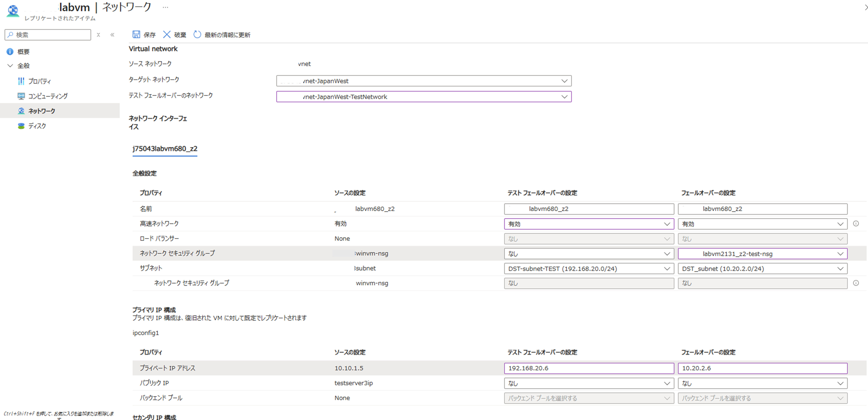Click the Discard (破棄) X icon
868x420 pixels.
[167, 34]
